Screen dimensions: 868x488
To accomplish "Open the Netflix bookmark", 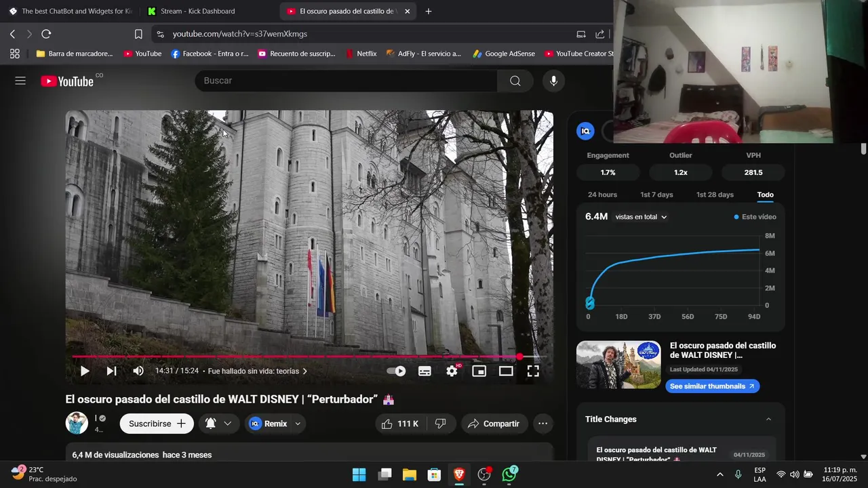I will (x=361, y=54).
